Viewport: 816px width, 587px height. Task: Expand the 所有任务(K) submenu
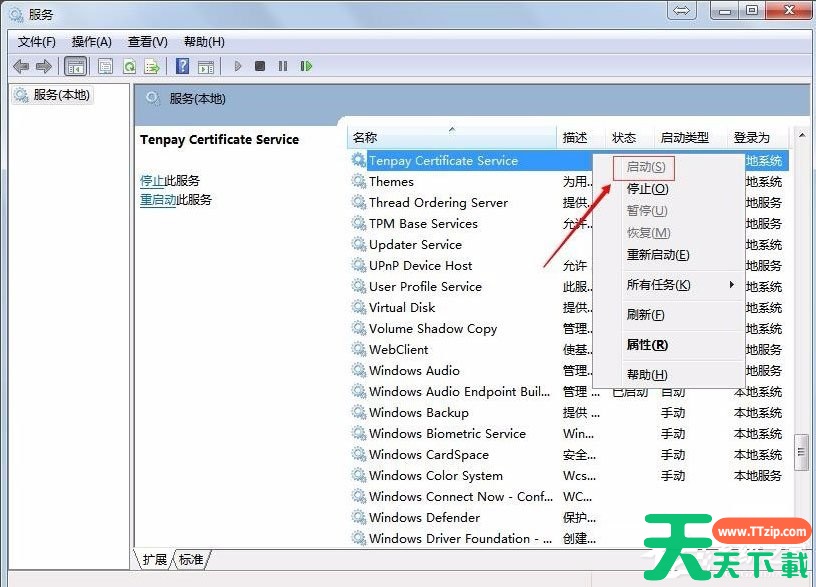(659, 285)
